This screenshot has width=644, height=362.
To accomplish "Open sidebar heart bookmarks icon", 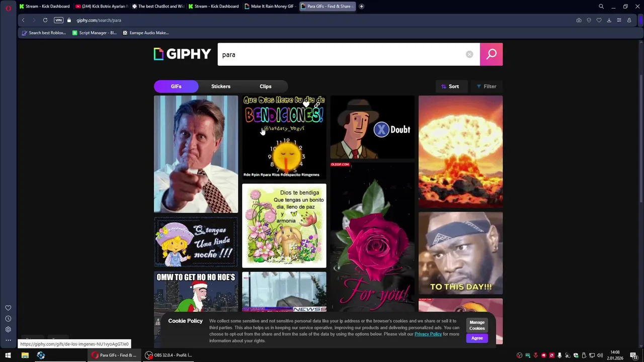I will pyautogui.click(x=8, y=308).
